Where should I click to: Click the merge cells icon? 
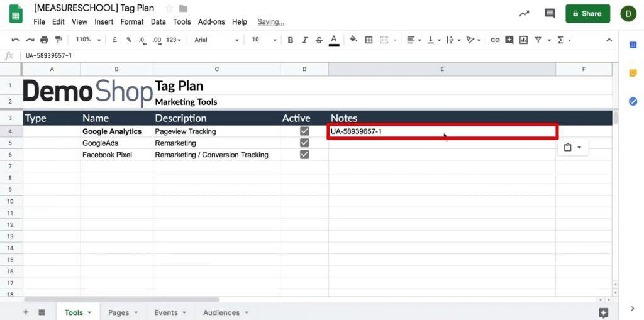coord(384,40)
